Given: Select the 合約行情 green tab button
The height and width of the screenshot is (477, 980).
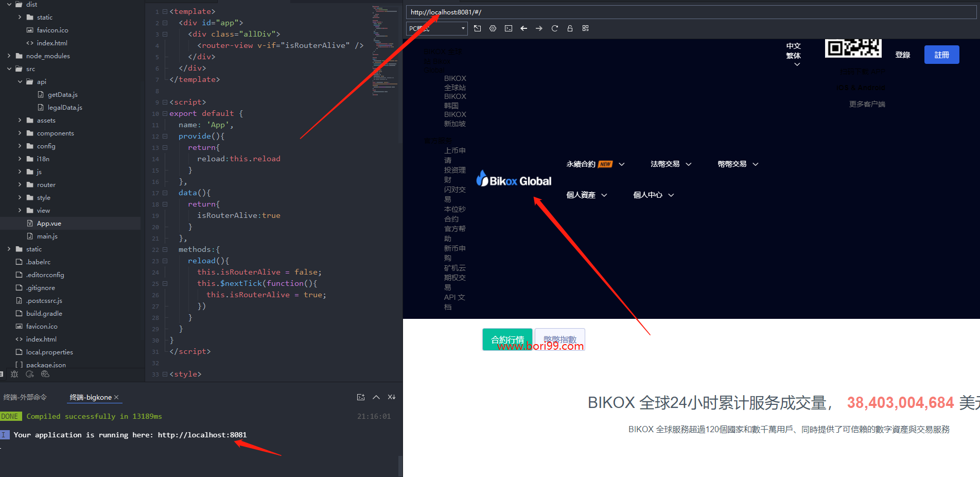Looking at the screenshot, I should 507,339.
